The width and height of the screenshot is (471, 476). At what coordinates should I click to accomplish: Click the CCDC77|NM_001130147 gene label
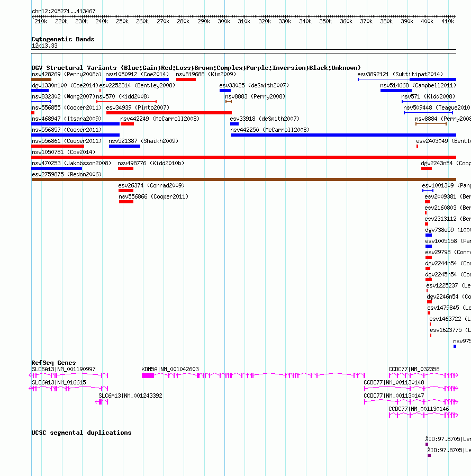(x=394, y=396)
